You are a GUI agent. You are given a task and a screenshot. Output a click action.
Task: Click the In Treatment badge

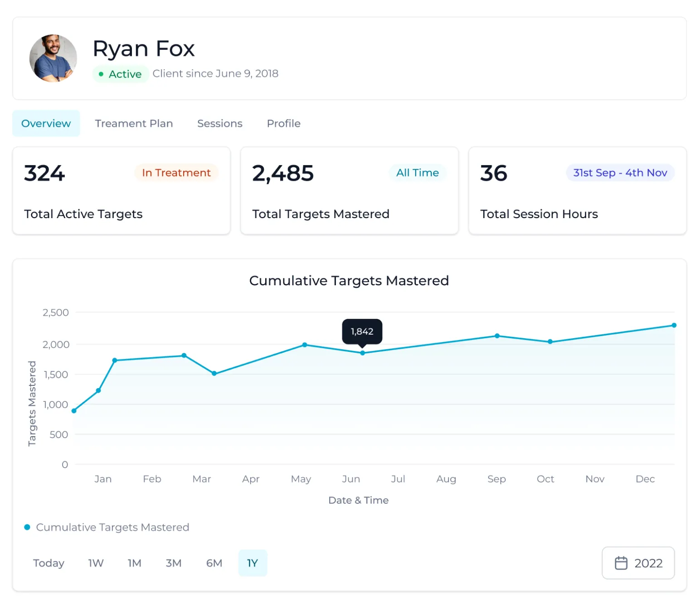click(x=176, y=173)
